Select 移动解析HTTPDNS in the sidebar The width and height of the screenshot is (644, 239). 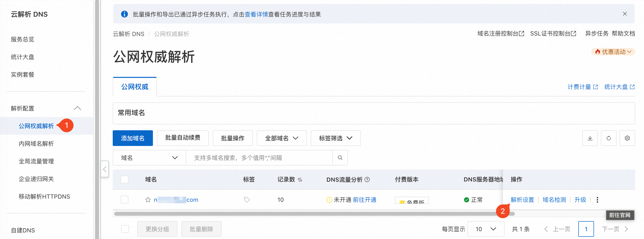44,197
